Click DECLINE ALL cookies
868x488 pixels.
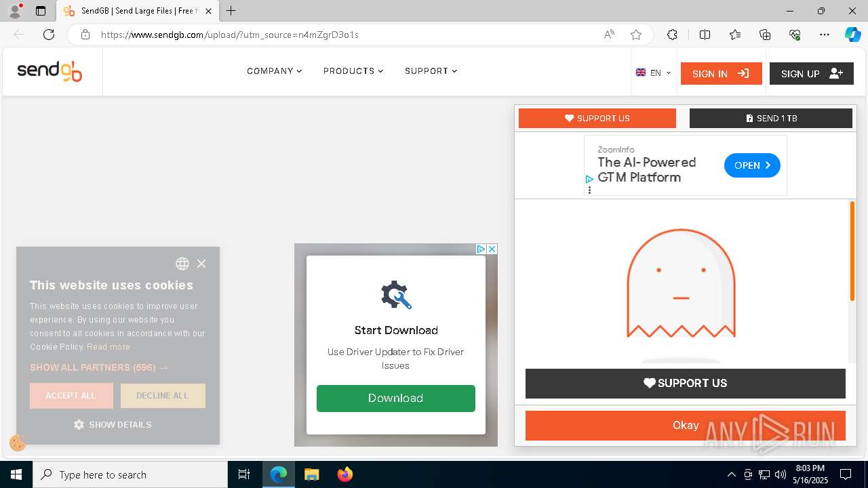click(x=163, y=396)
